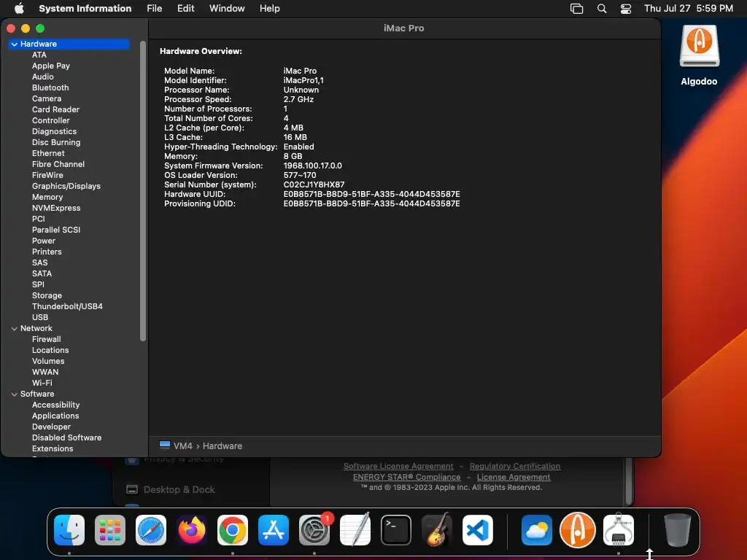The width and height of the screenshot is (747, 560).
Task: Select Graphics/Displays in the sidebar
Action: pyautogui.click(x=66, y=186)
